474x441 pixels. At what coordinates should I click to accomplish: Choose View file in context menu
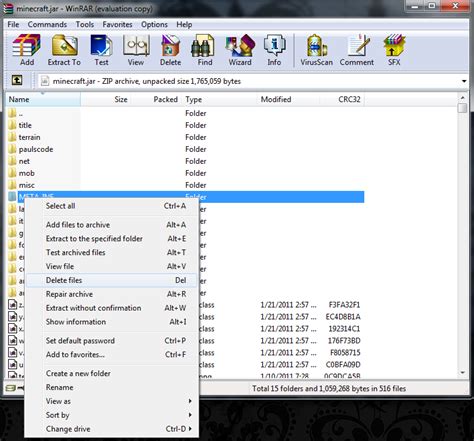point(112,266)
